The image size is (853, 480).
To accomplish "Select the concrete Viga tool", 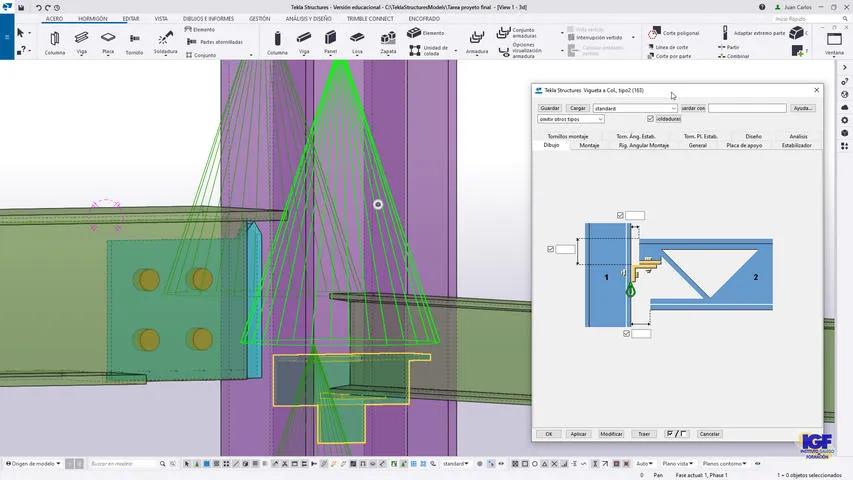I will click(x=304, y=42).
